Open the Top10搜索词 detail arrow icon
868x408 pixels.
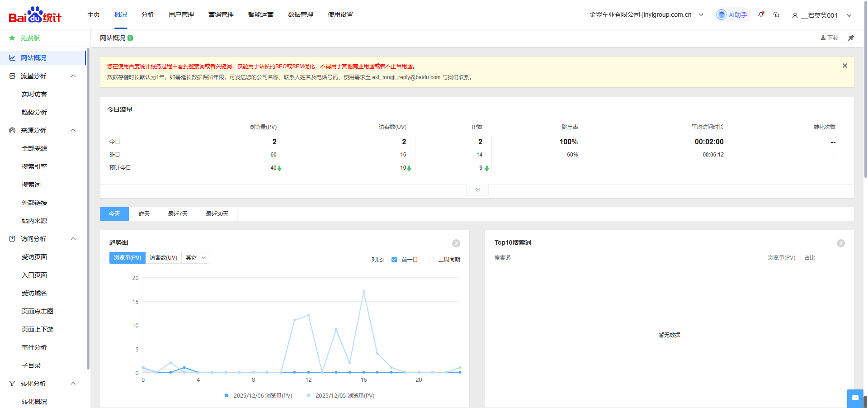(841, 243)
